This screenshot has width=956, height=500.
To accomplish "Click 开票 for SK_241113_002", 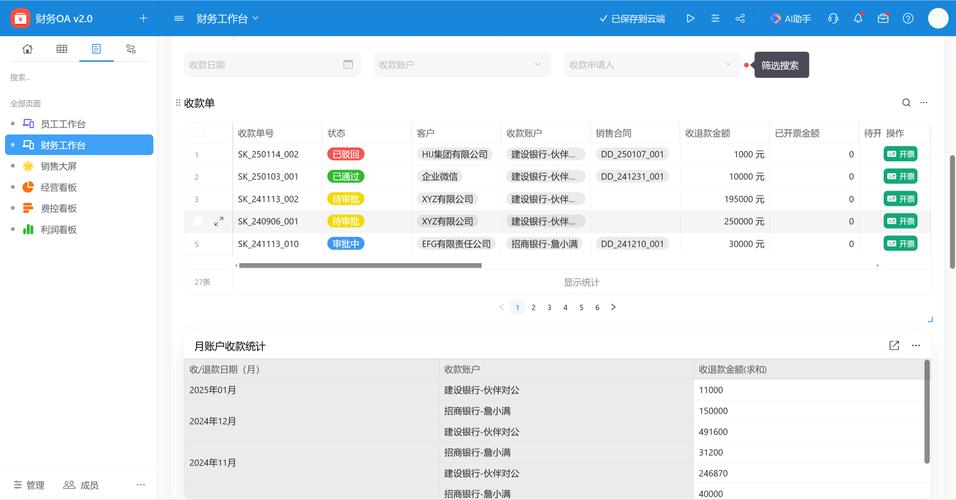I will click(901, 199).
